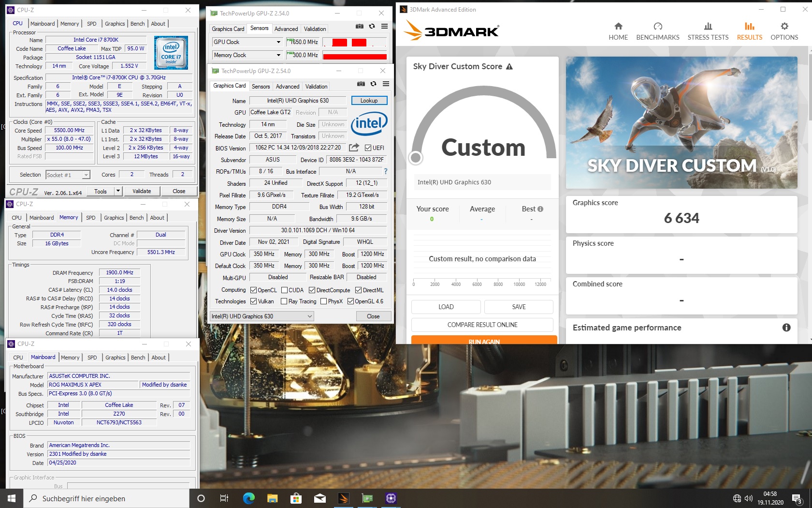Open Mainboard tab in top CPU-Z window
The image size is (812, 508).
43,24
